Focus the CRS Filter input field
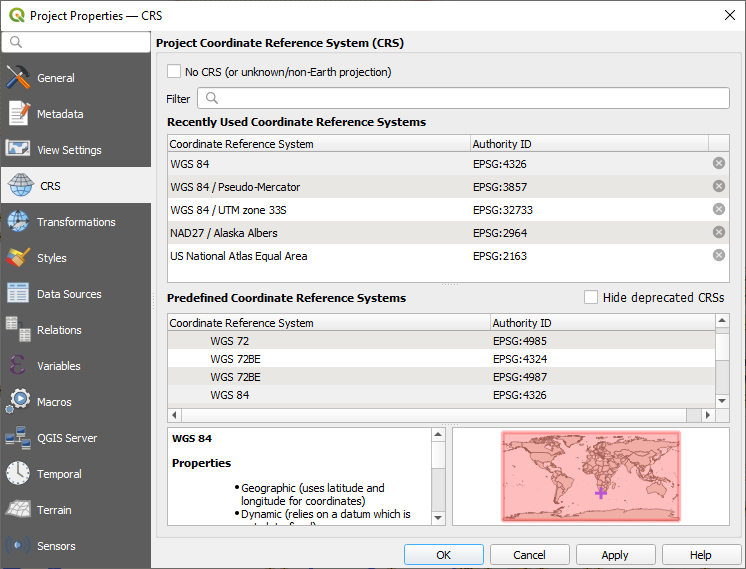This screenshot has height=569, width=746. pyautogui.click(x=463, y=98)
